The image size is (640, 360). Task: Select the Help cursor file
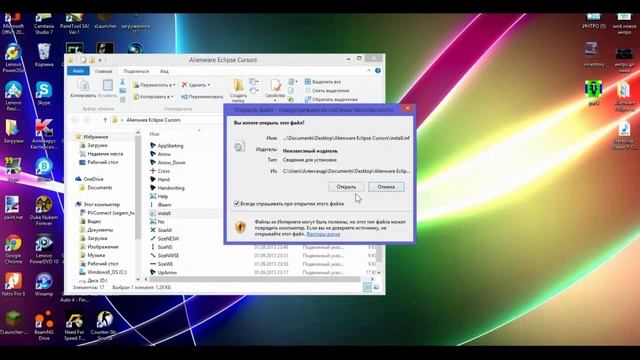tap(162, 196)
